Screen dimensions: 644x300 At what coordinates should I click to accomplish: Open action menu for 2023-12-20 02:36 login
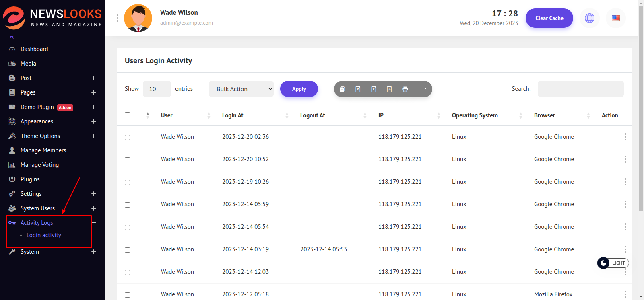click(x=625, y=137)
